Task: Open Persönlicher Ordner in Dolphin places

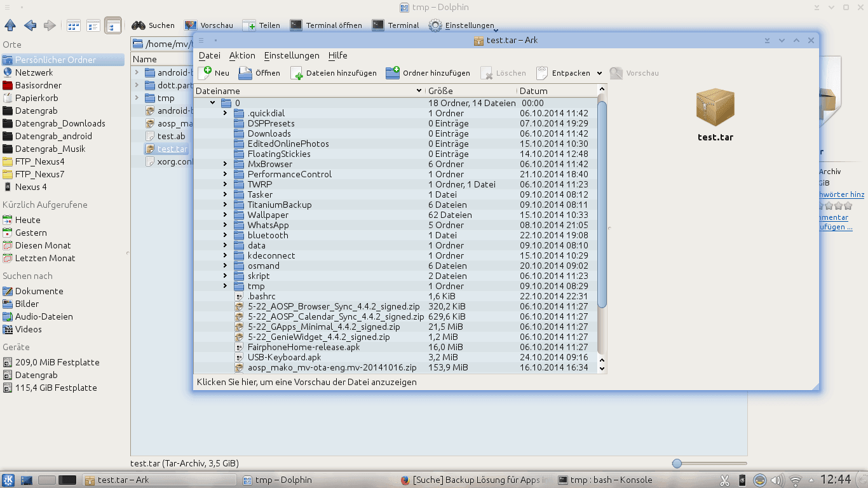Action: tap(62, 60)
